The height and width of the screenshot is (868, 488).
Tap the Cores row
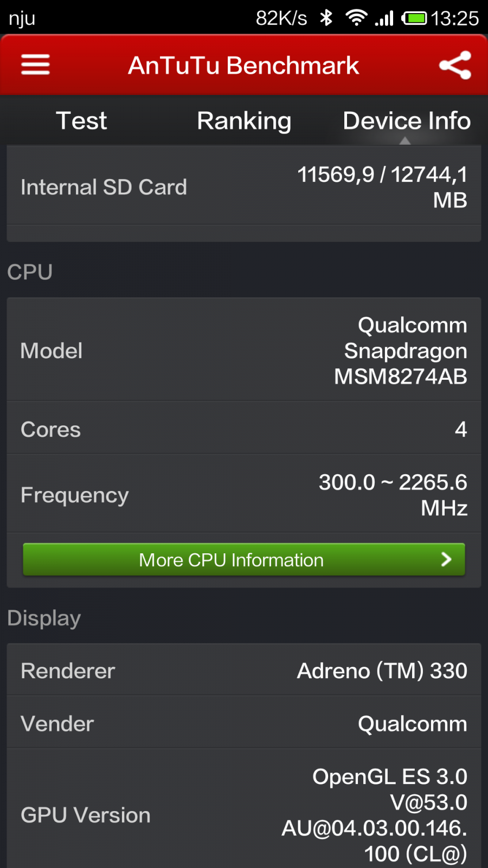(x=244, y=429)
